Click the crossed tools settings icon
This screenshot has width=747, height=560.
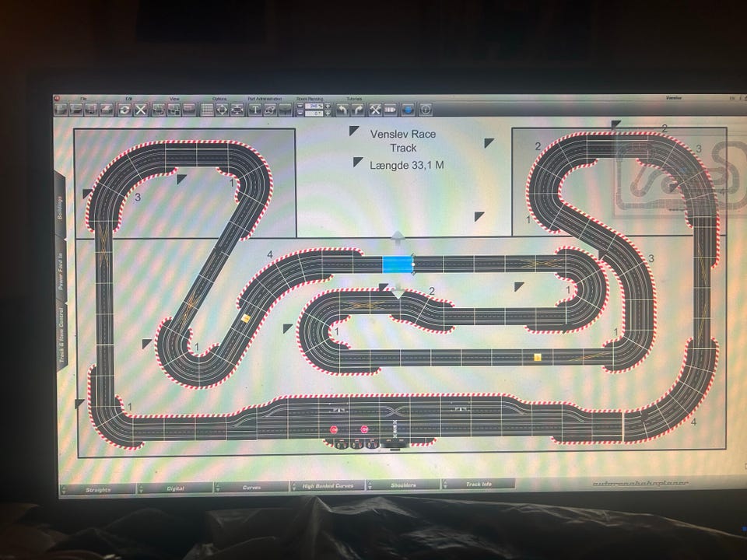[375, 110]
